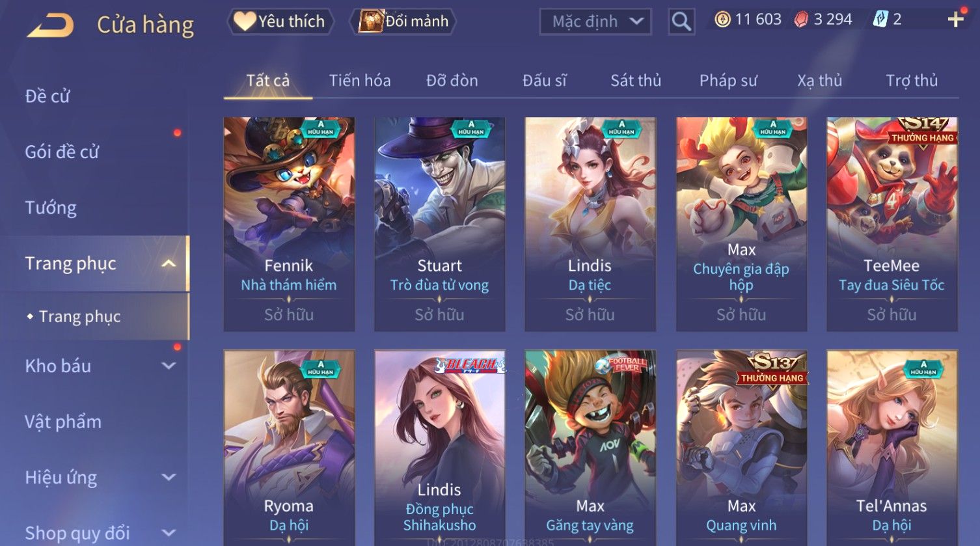Image resolution: width=980 pixels, height=546 pixels.
Task: Open the Mặc định sort dropdown
Action: point(595,21)
